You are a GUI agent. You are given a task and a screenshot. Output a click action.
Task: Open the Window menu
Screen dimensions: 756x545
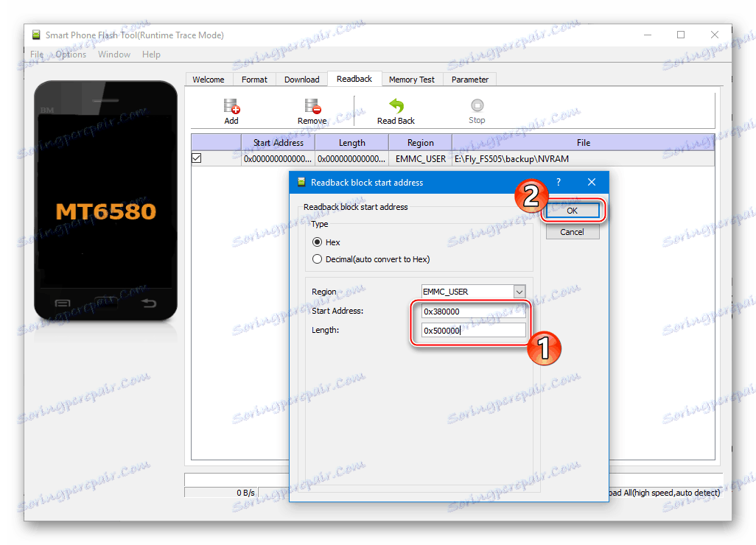point(114,54)
